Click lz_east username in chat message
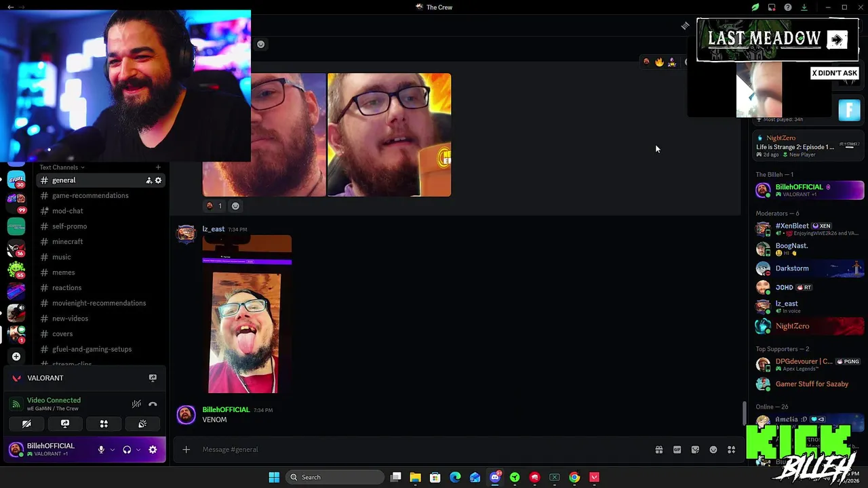Screen dimensions: 868x488 click(213, 229)
